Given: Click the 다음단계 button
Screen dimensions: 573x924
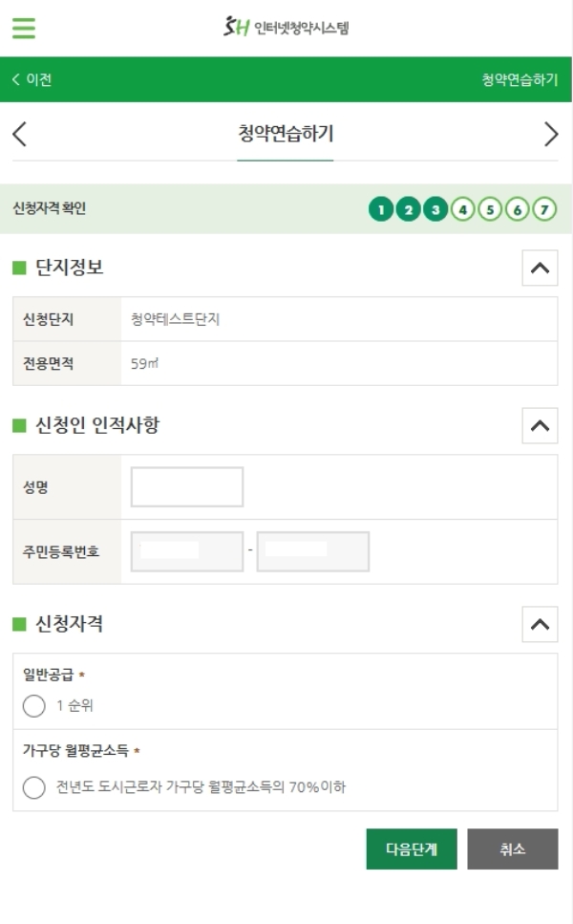Looking at the screenshot, I should (412, 849).
